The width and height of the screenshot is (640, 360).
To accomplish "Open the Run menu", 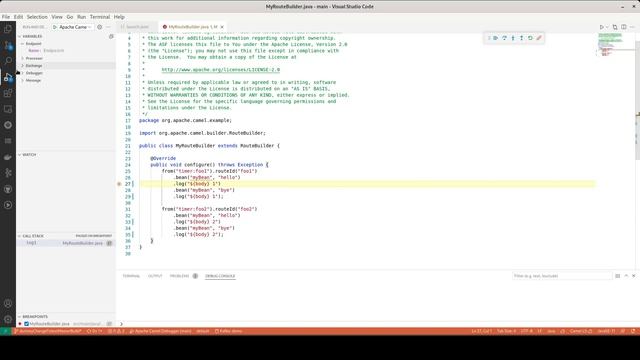I will (x=82, y=17).
